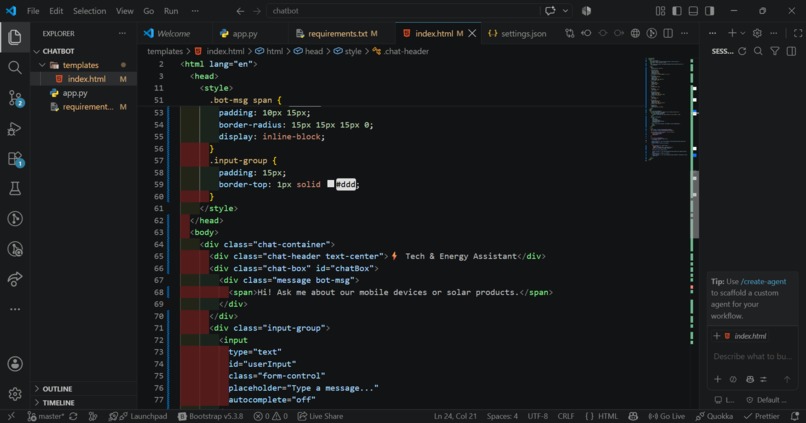The width and height of the screenshot is (806, 423).
Task: Open chat settings gear in sessions panel
Action: [757, 33]
